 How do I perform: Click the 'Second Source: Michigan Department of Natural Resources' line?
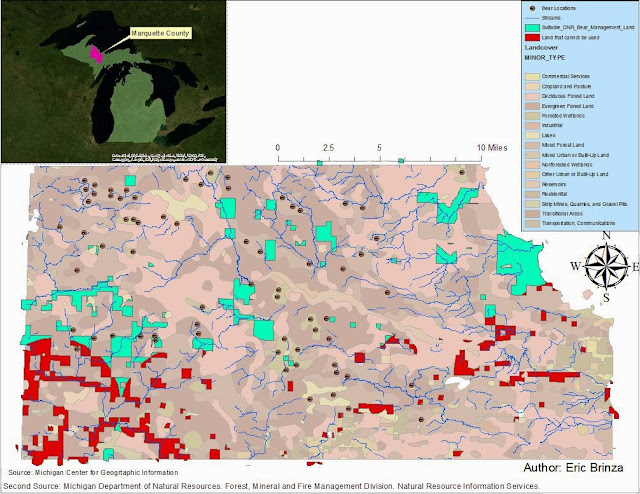[271, 486]
